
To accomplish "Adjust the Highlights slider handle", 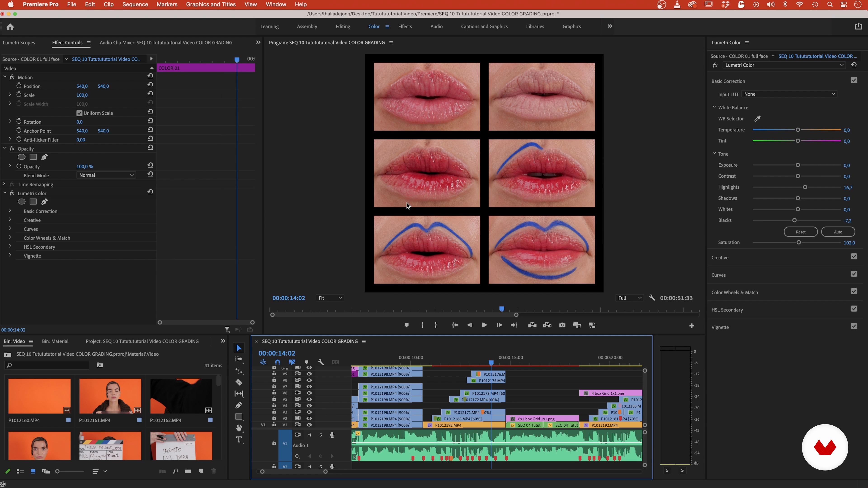I will 805,187.
